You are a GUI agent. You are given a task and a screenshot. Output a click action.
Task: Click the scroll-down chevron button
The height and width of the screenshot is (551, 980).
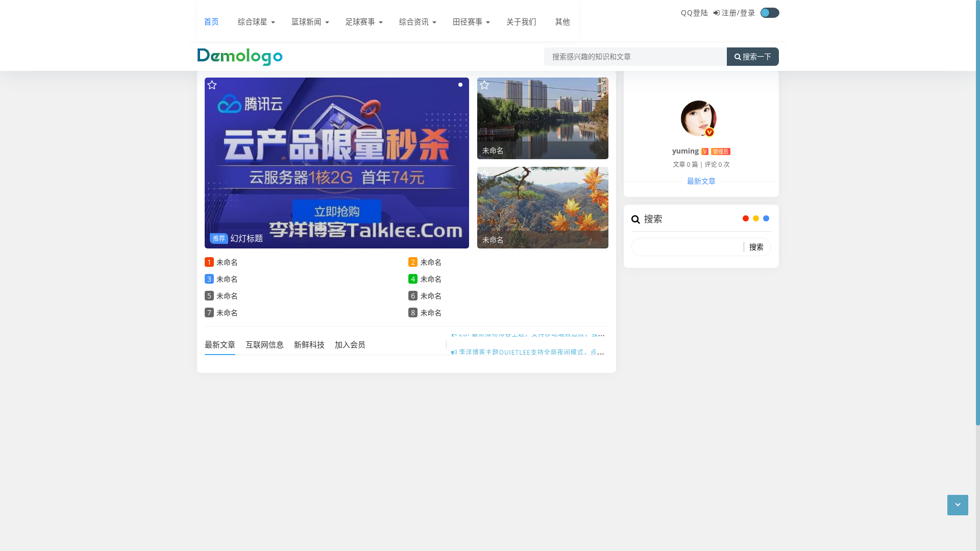pyautogui.click(x=958, y=505)
